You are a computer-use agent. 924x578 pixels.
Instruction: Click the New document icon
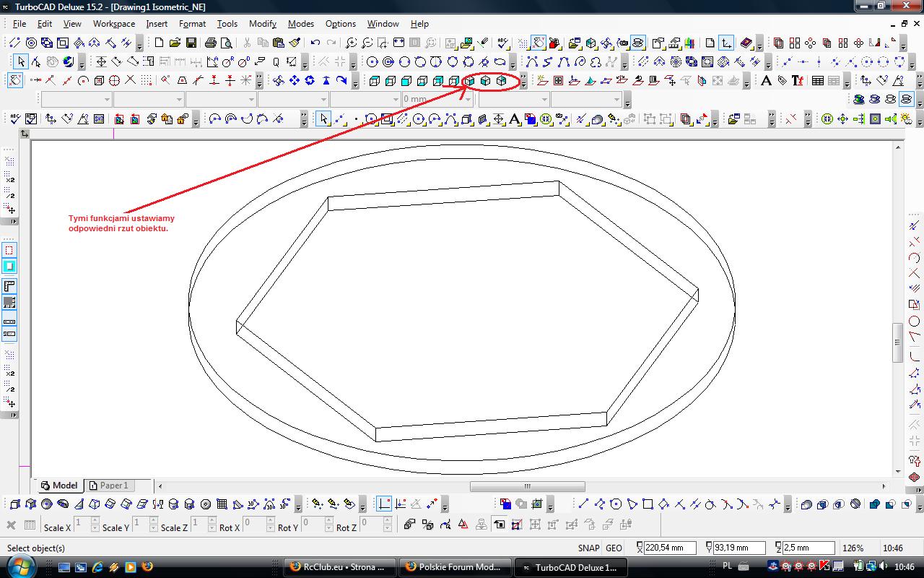(159, 43)
